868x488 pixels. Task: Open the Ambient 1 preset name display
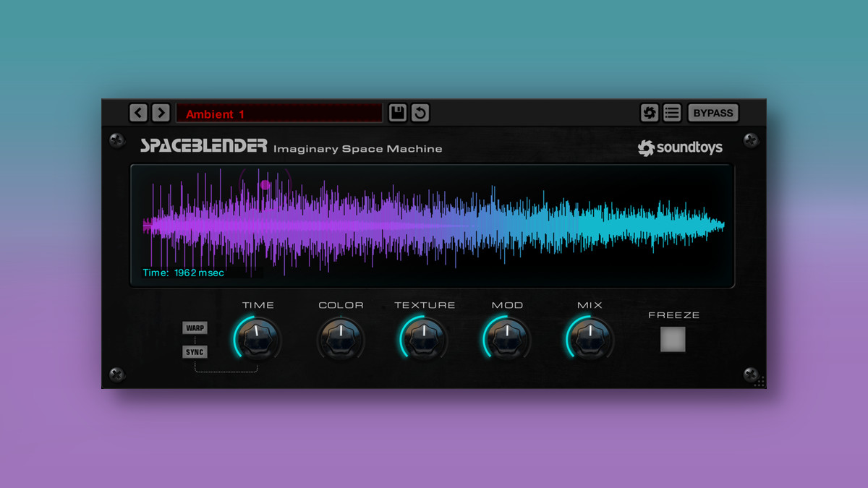(x=279, y=114)
